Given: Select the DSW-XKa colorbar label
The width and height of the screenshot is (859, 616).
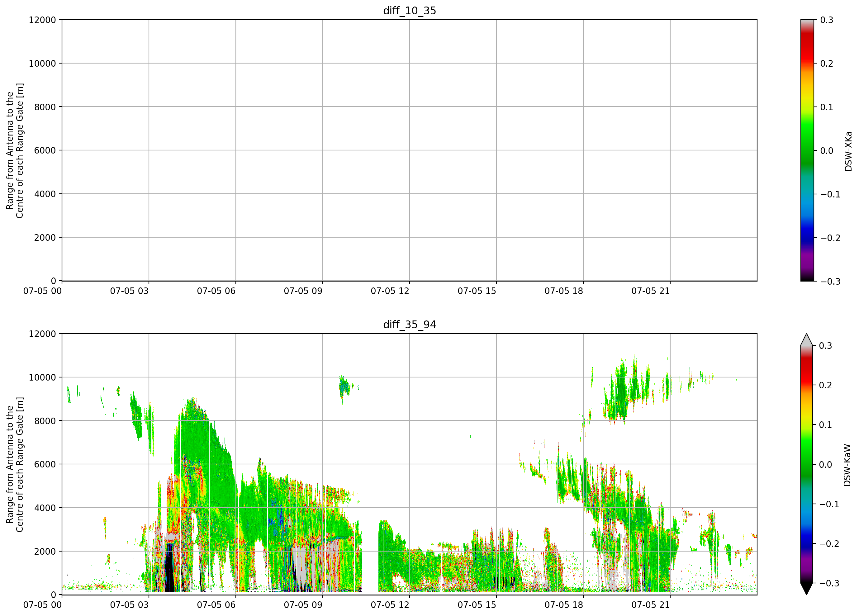Looking at the screenshot, I should pyautogui.click(x=848, y=151).
